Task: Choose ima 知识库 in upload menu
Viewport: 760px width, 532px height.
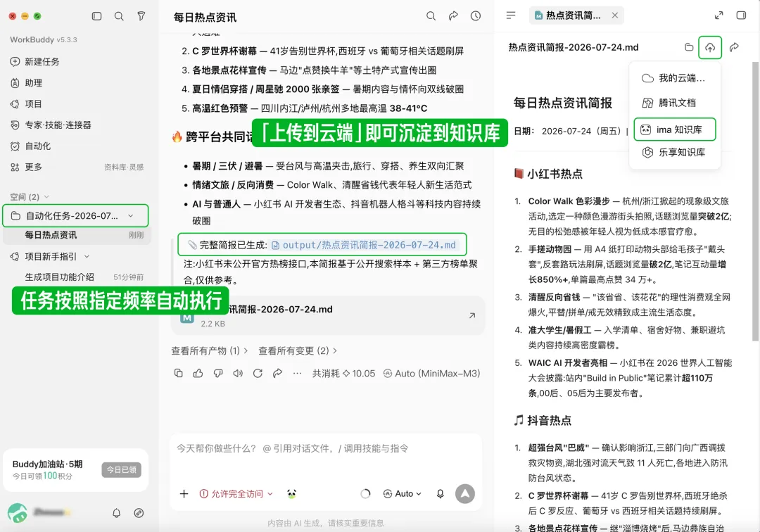Action: [674, 129]
